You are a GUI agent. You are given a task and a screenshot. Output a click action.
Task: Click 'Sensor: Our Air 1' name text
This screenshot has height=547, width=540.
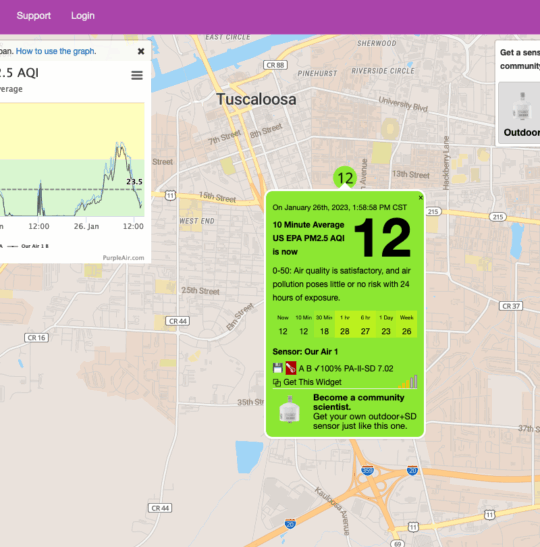tap(305, 352)
